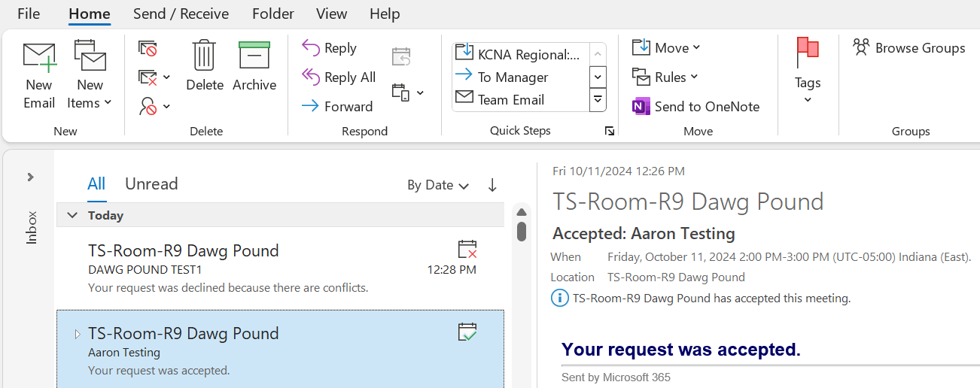Click the Reply button

pyautogui.click(x=330, y=48)
